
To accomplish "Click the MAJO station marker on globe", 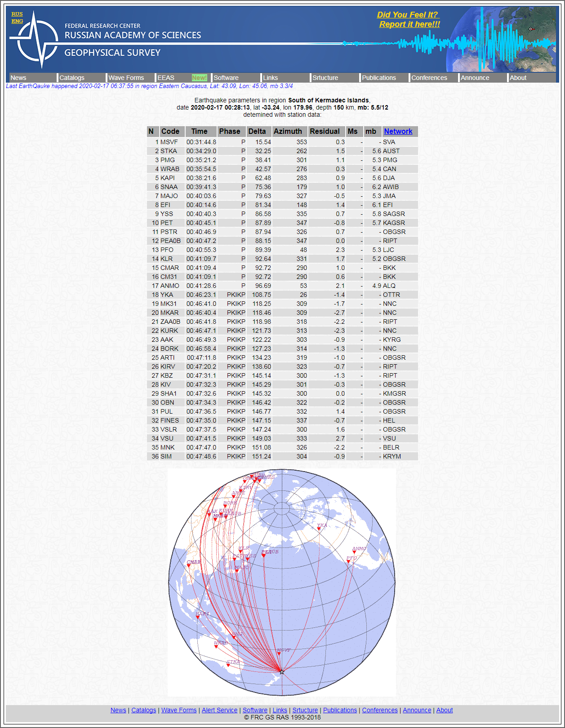I will (x=237, y=571).
